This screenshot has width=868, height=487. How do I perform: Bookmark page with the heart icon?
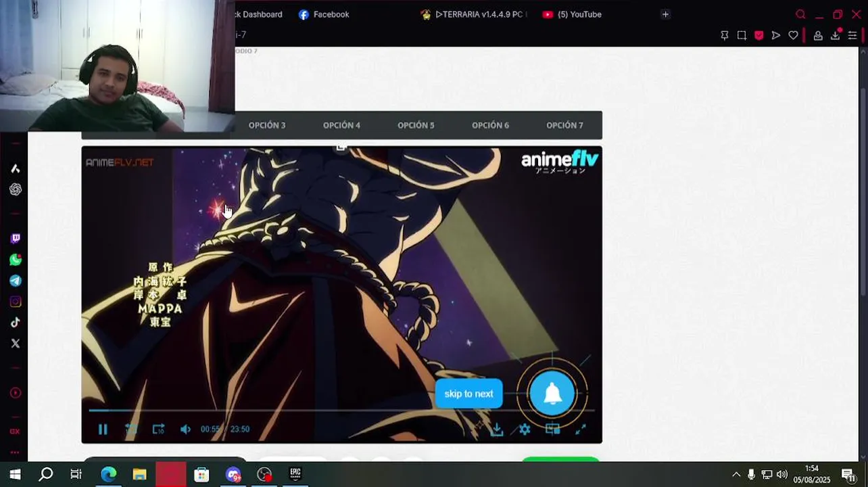coord(793,35)
